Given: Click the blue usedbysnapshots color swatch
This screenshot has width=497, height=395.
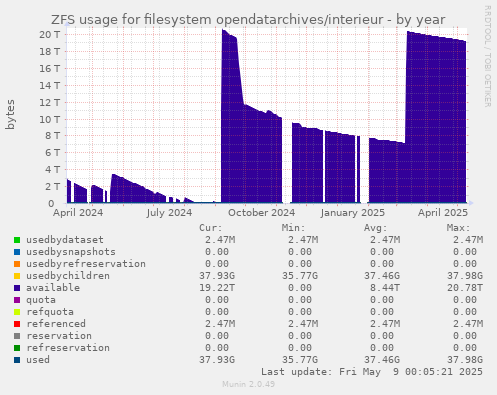Looking at the screenshot, I should [x=17, y=252].
